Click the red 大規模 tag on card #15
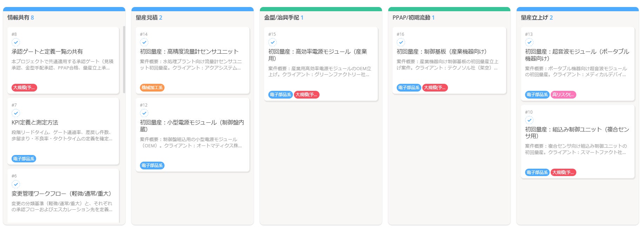Image resolution: width=644 pixels, height=229 pixels. pos(307,95)
